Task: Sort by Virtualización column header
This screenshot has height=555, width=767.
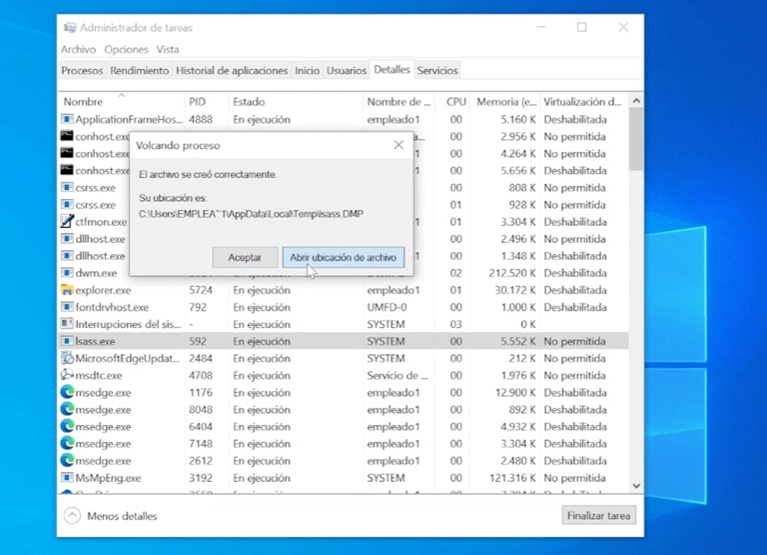Action: [x=584, y=102]
